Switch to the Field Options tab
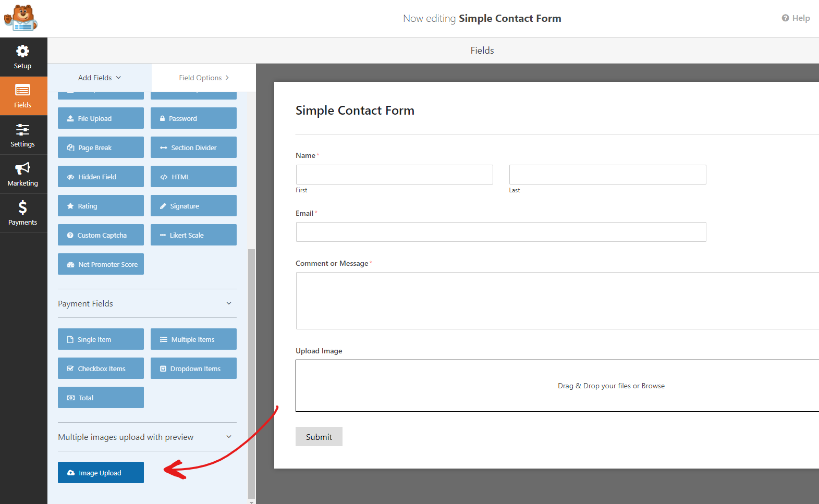The height and width of the screenshot is (504, 819). click(204, 78)
